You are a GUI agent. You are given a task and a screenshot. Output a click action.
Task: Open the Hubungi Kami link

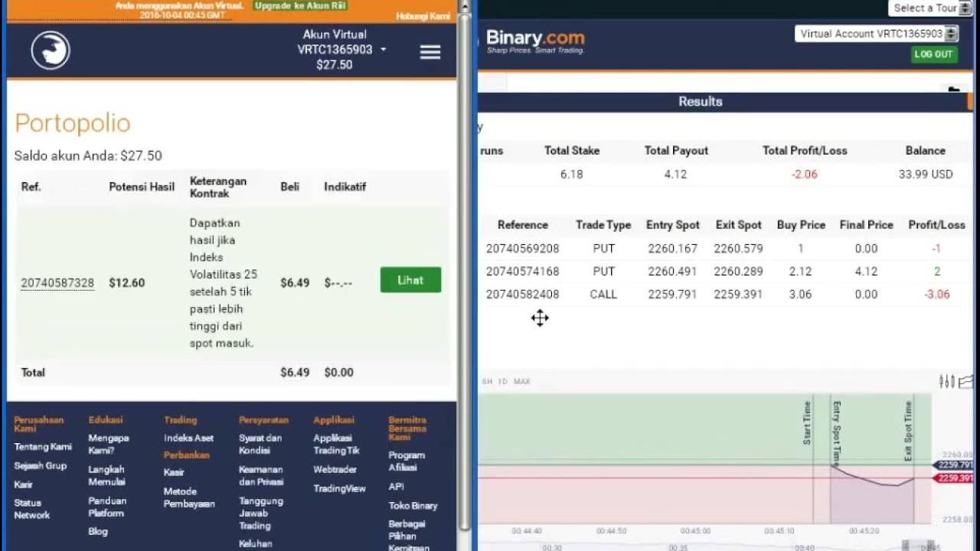(423, 16)
